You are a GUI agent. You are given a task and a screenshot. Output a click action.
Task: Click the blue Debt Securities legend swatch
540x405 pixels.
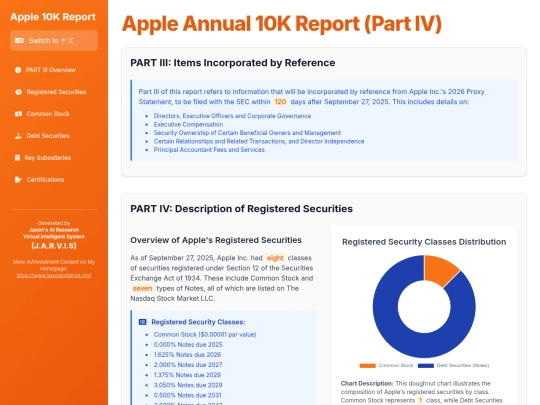click(x=426, y=366)
